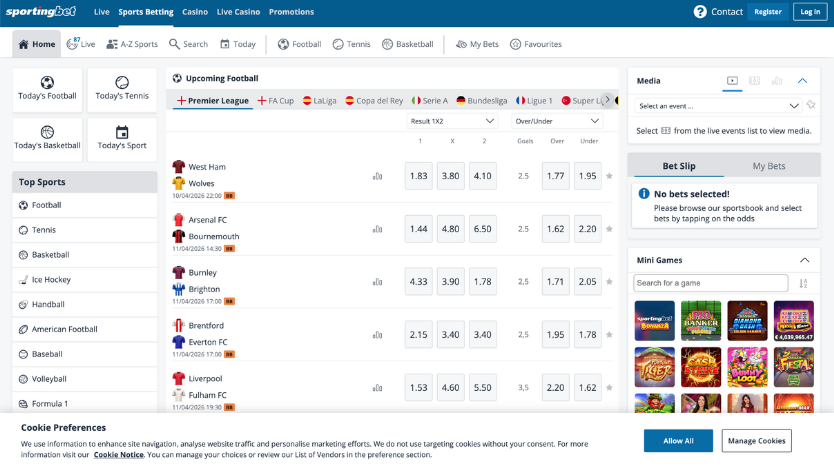
Task: Open Manage Cookies settings
Action: coord(756,441)
